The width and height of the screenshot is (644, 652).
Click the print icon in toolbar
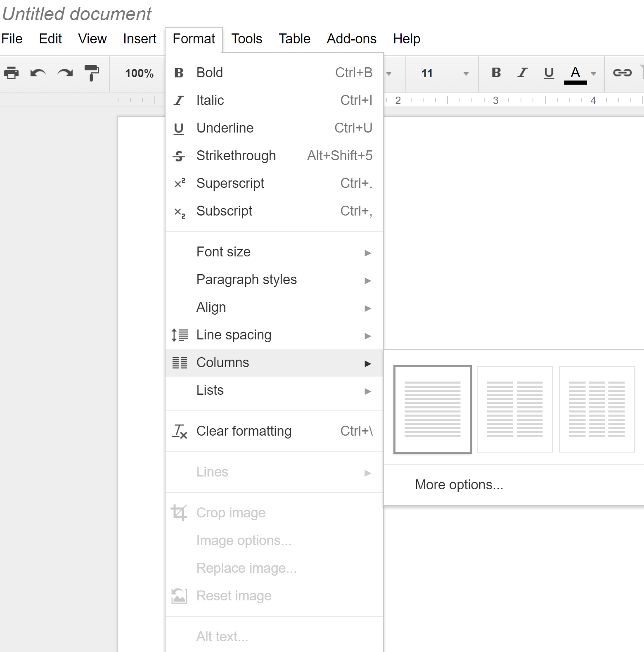tap(11, 73)
